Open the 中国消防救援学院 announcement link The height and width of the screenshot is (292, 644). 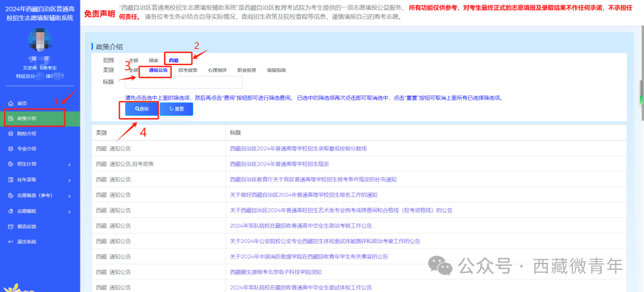click(309, 256)
